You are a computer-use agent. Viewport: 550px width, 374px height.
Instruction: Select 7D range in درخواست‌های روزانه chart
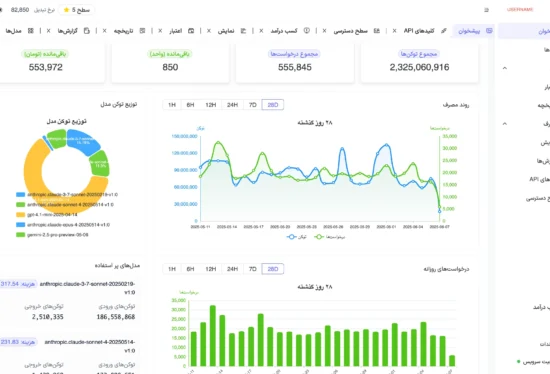tap(253, 269)
